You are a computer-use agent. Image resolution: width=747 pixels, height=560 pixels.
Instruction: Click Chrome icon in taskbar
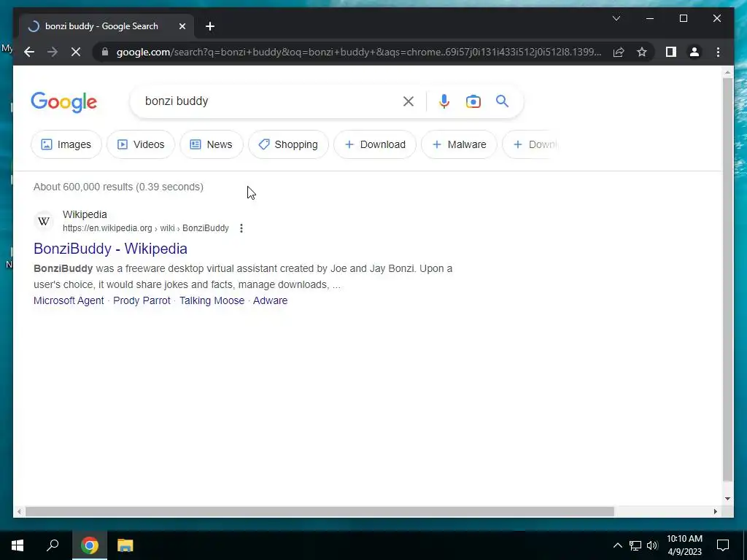90,545
